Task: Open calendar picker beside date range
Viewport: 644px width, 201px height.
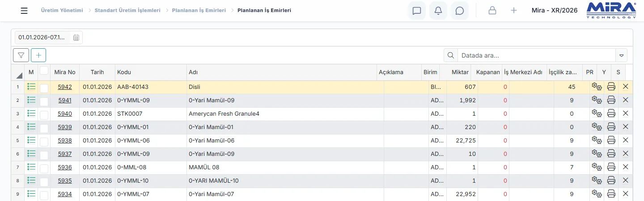Action: click(x=76, y=38)
